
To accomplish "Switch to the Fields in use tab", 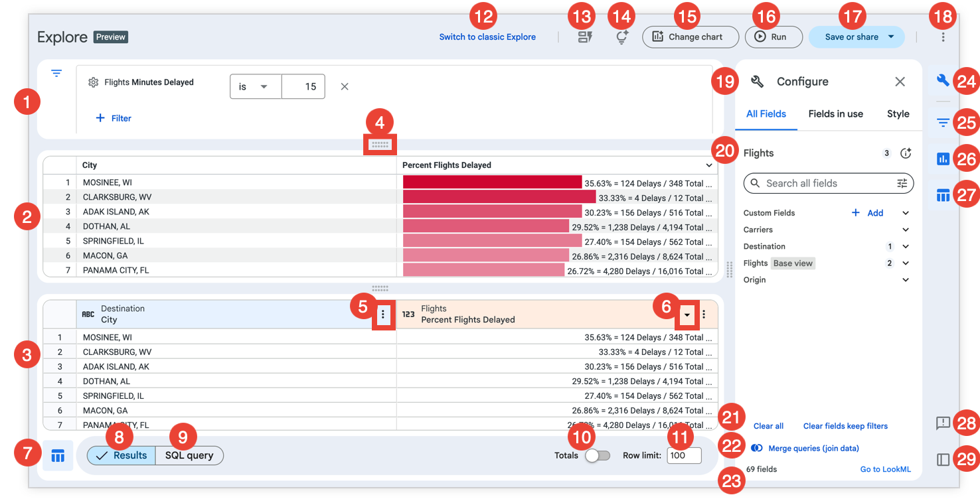I will tap(835, 114).
